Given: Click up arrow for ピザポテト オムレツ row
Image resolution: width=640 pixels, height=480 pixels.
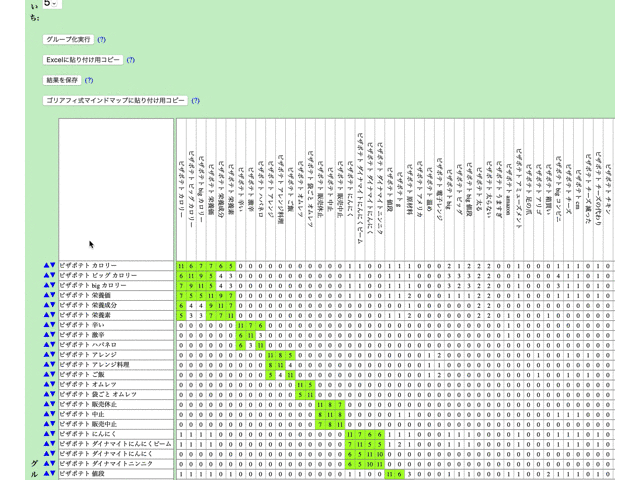Looking at the screenshot, I should pos(46,385).
